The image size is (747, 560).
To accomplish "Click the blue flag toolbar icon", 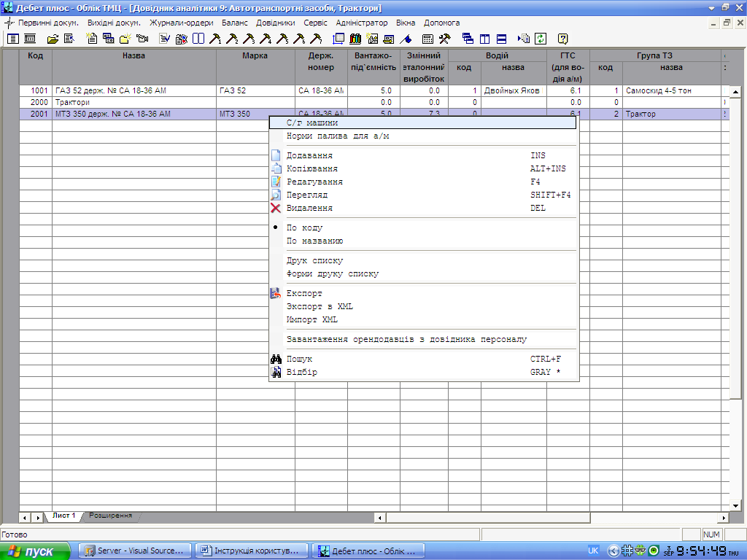I will pos(406,39).
